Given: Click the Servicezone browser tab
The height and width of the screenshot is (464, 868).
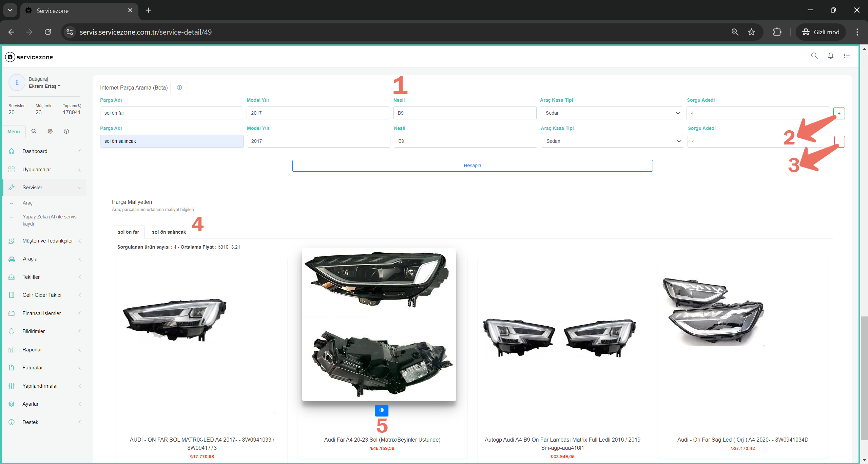Looking at the screenshot, I should 79,11.
